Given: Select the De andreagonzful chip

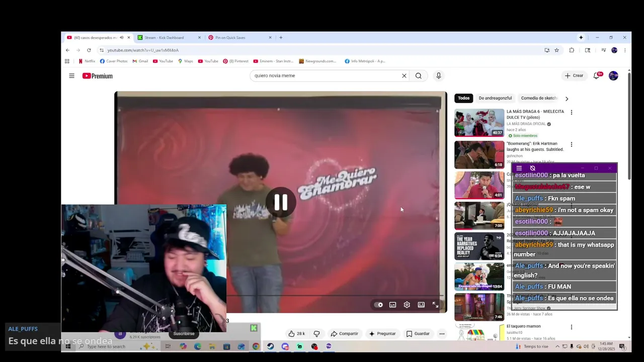Looking at the screenshot, I should click(x=495, y=98).
